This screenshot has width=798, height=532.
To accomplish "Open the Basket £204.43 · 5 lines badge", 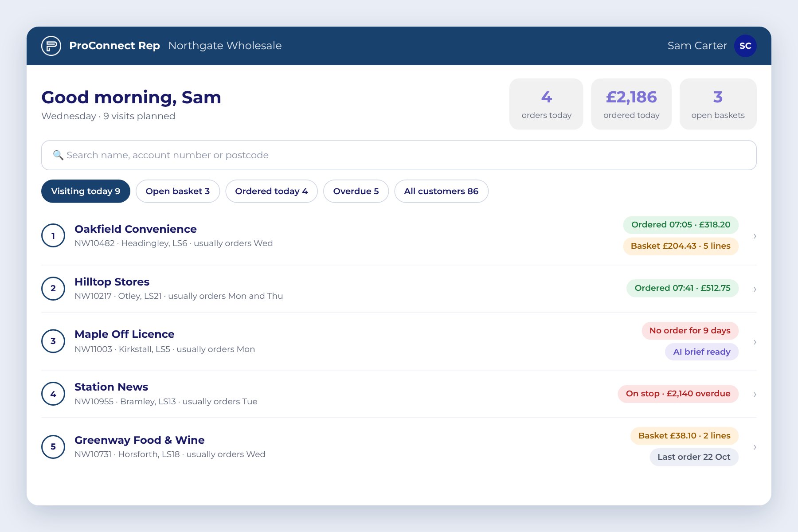I will 681,246.
